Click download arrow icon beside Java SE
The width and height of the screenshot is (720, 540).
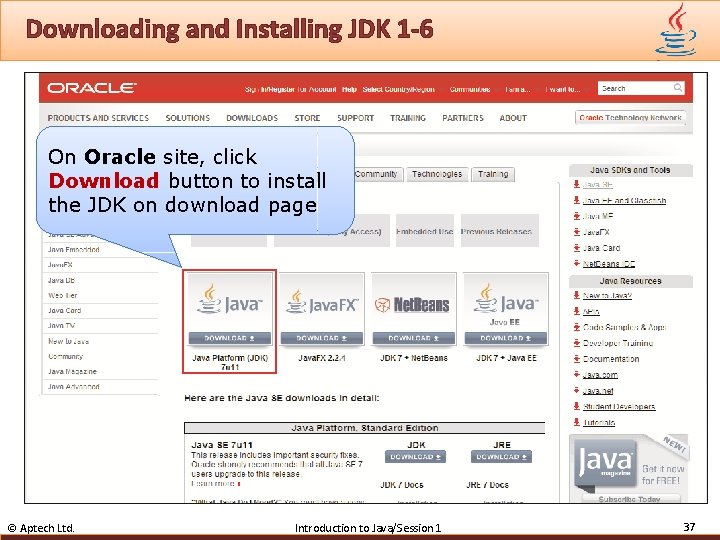tap(576, 184)
